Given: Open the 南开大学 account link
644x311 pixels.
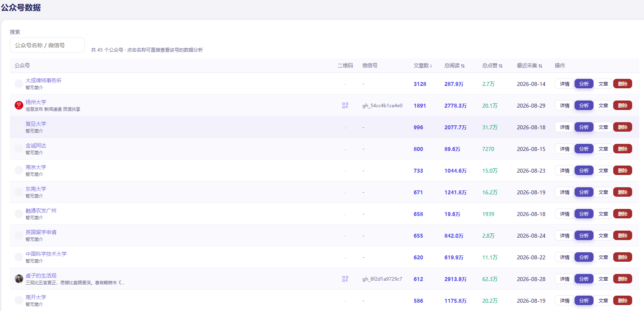Looking at the screenshot, I should click(36, 297).
